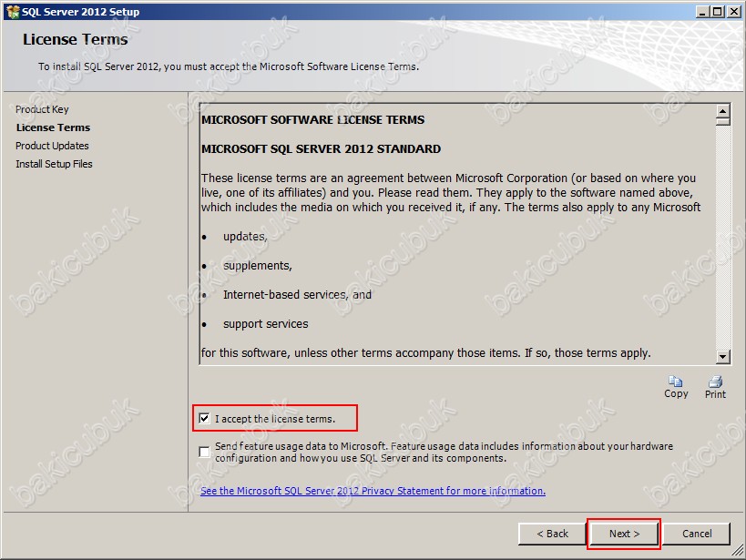Click the MICROSOFT SQL SERVER 2012 STANDARD line

point(322,149)
